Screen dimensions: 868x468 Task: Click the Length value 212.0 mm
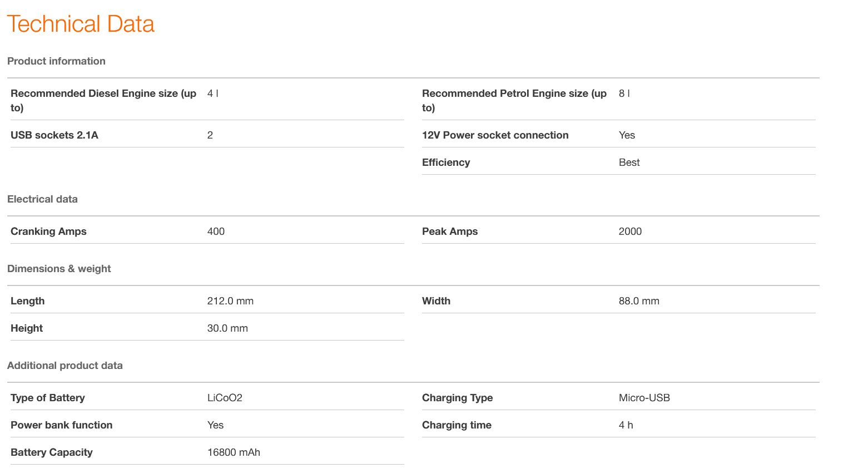tap(230, 301)
